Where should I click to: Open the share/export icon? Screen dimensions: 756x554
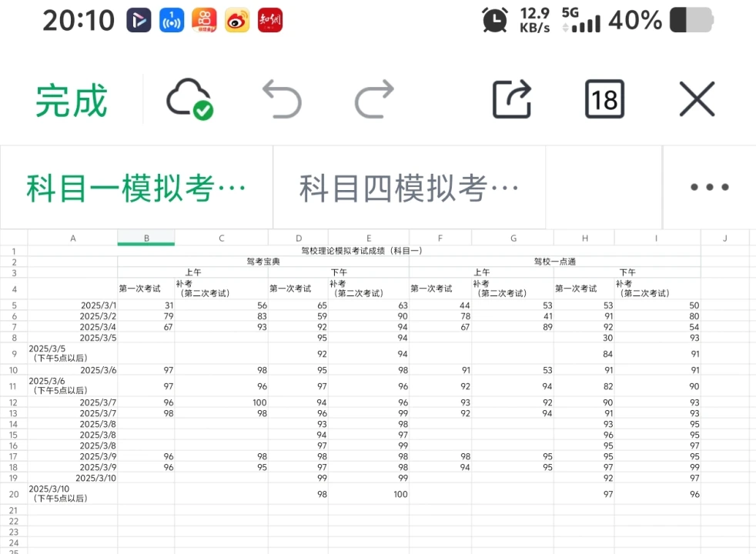point(512,100)
